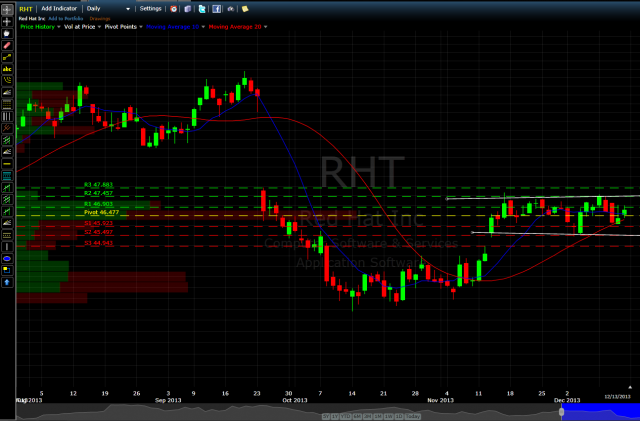Screen dimensions: 640x421
Task: Click the S3 44.943 pivot label
Action: click(98, 243)
